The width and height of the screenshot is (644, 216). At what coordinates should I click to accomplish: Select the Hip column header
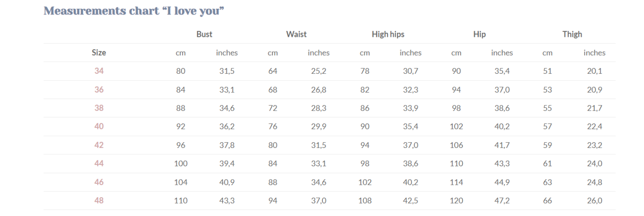[x=479, y=34]
